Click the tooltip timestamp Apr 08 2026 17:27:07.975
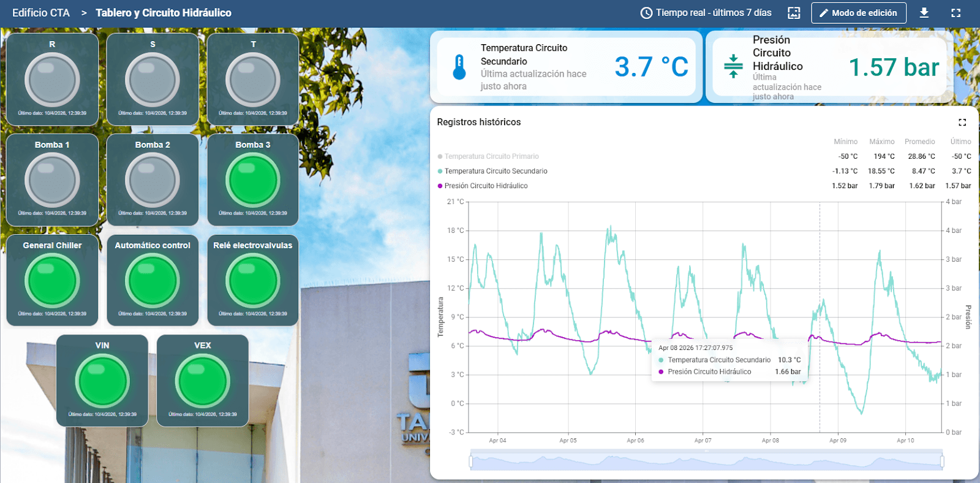Image resolution: width=980 pixels, height=483 pixels. [696, 348]
